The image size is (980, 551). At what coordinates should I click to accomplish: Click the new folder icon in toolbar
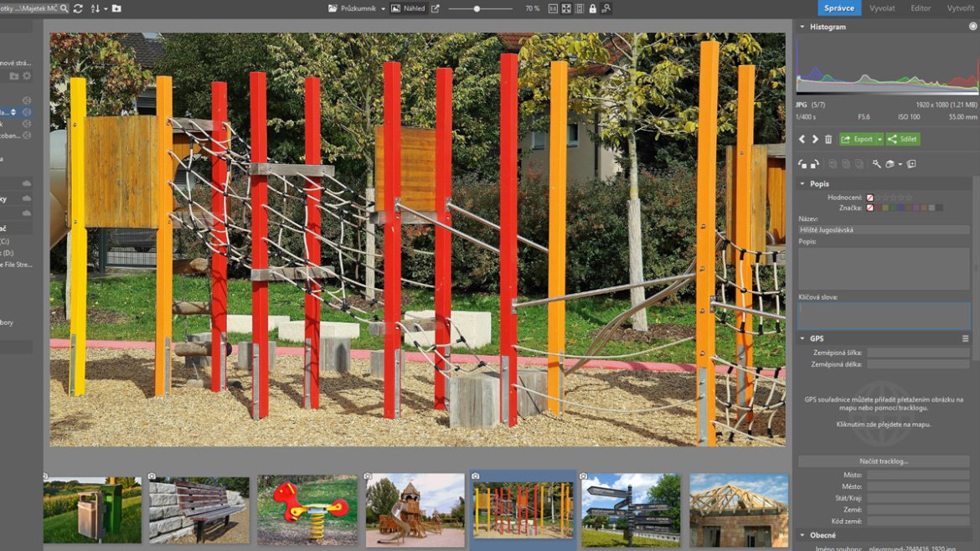[x=116, y=8]
